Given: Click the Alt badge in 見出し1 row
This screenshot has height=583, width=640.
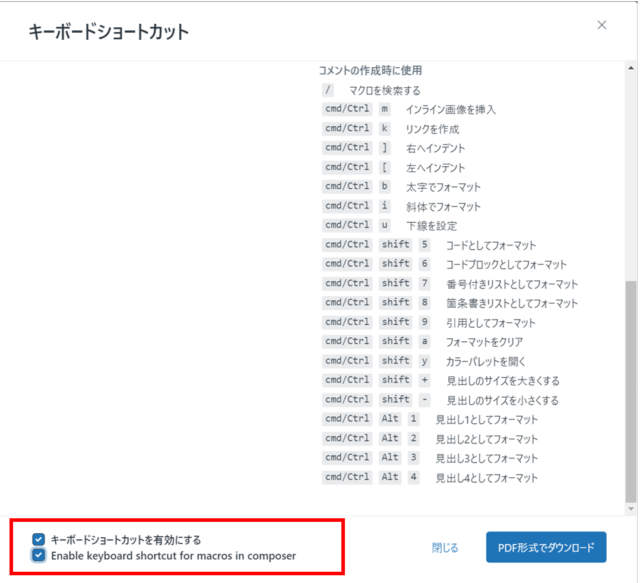Looking at the screenshot, I should tap(390, 419).
